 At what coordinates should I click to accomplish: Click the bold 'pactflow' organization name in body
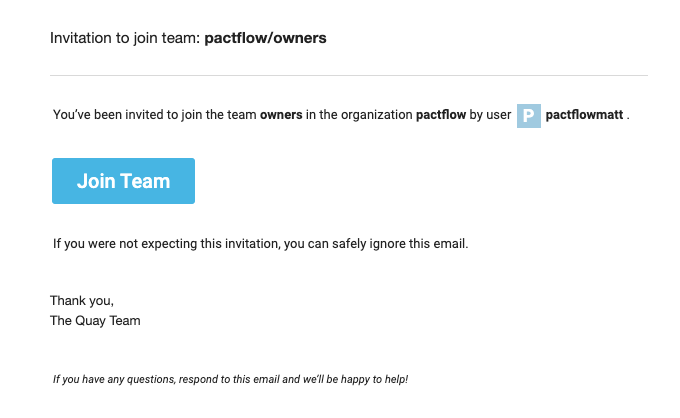pyautogui.click(x=441, y=115)
